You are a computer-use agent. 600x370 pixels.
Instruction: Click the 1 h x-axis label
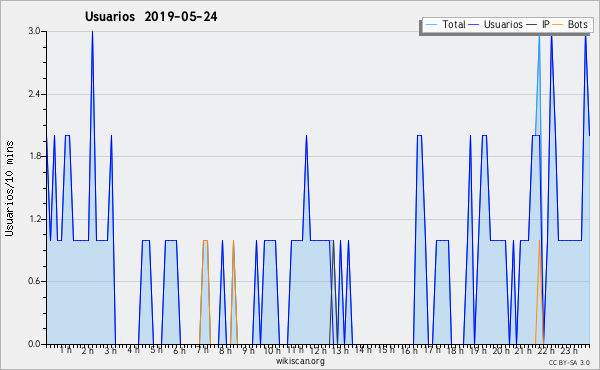[65, 350]
